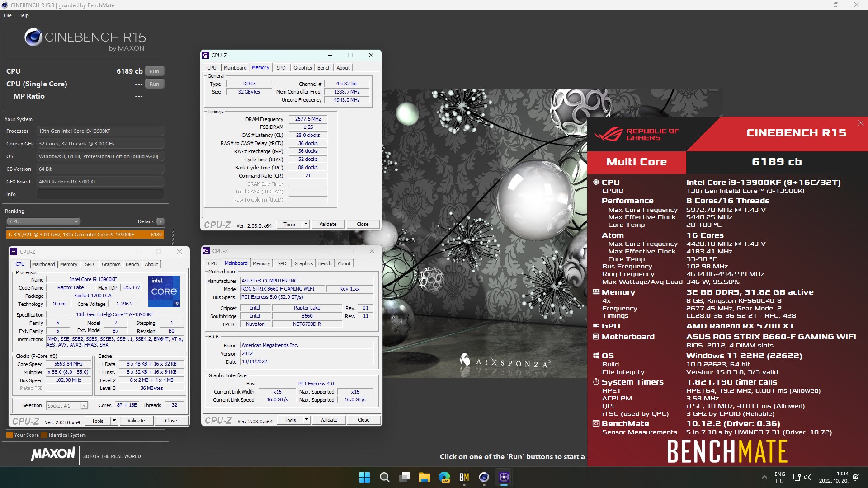Open CPU tab in top CPU-Z Memory window

click(212, 68)
